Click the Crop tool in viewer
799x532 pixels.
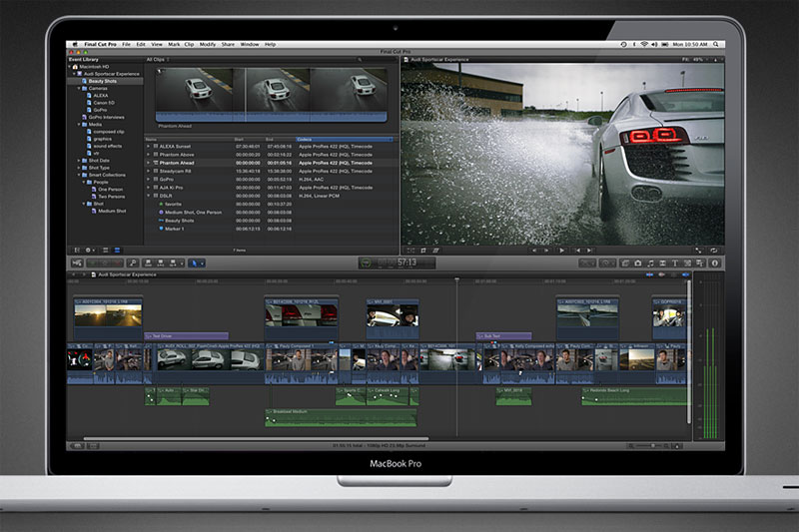coord(423,251)
